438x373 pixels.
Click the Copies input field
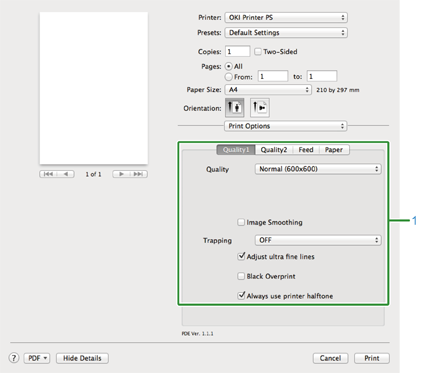click(x=237, y=52)
